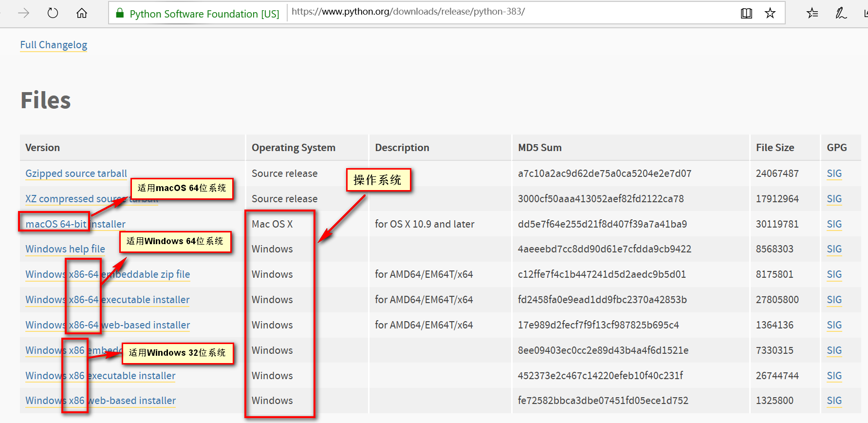Open SIG link for x86-64 executable installer
The width and height of the screenshot is (868, 423).
pyautogui.click(x=834, y=300)
